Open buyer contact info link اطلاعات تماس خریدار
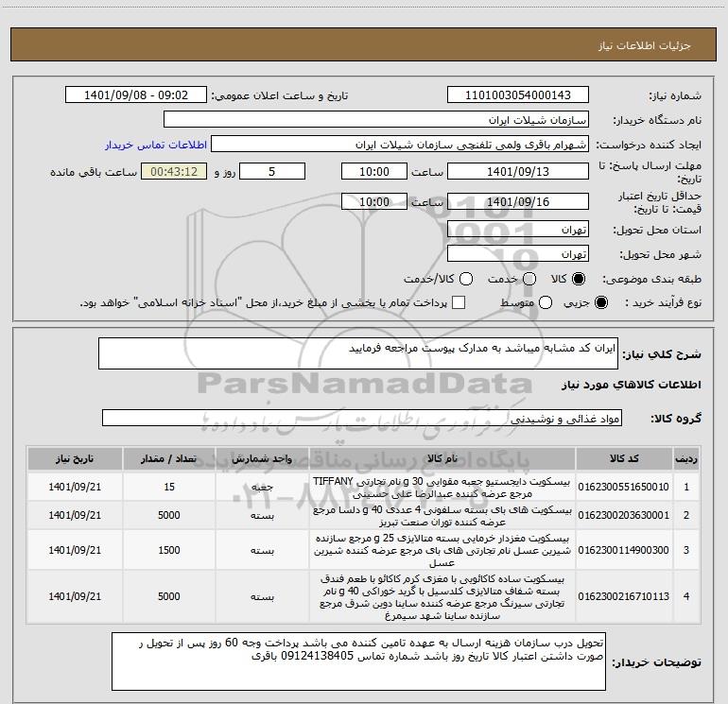This screenshot has height=704, width=728. point(156,145)
